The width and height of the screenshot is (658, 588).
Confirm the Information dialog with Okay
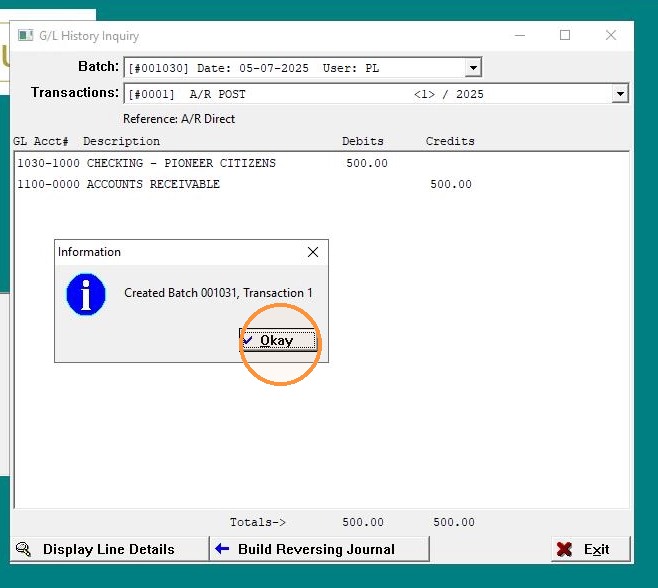coord(278,340)
